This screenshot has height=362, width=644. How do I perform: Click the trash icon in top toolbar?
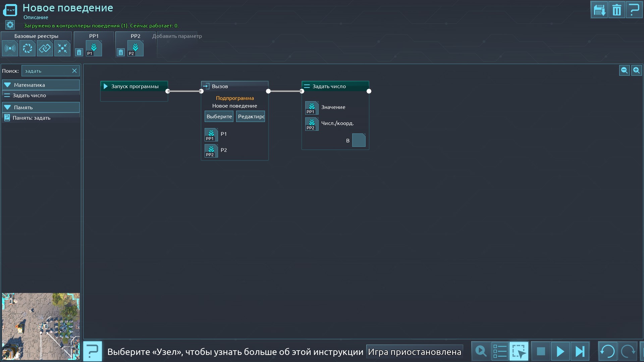click(616, 10)
